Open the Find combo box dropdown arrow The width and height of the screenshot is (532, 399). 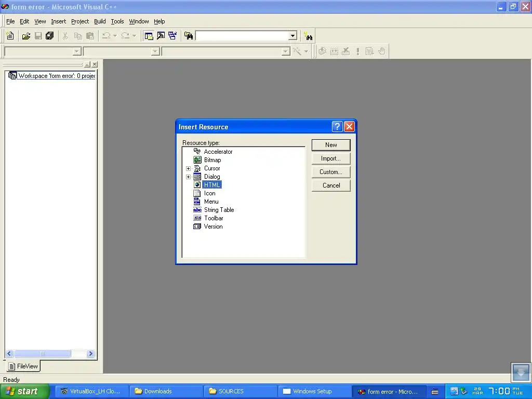pos(293,36)
